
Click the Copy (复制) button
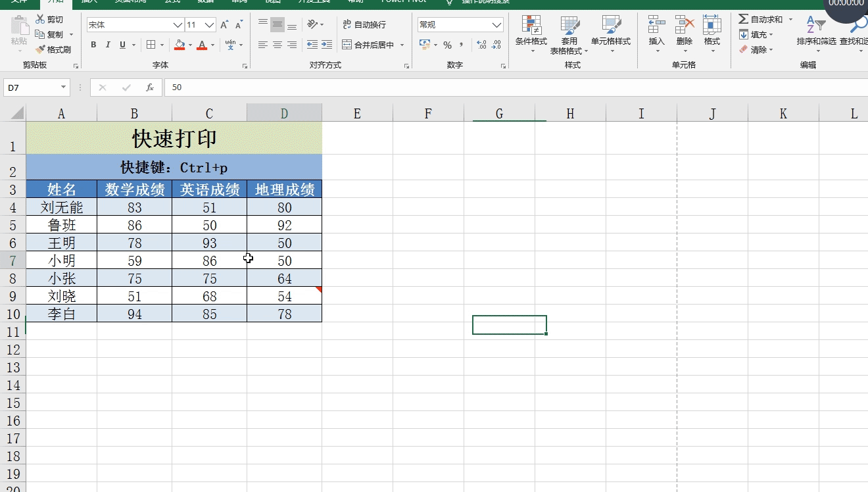point(50,34)
